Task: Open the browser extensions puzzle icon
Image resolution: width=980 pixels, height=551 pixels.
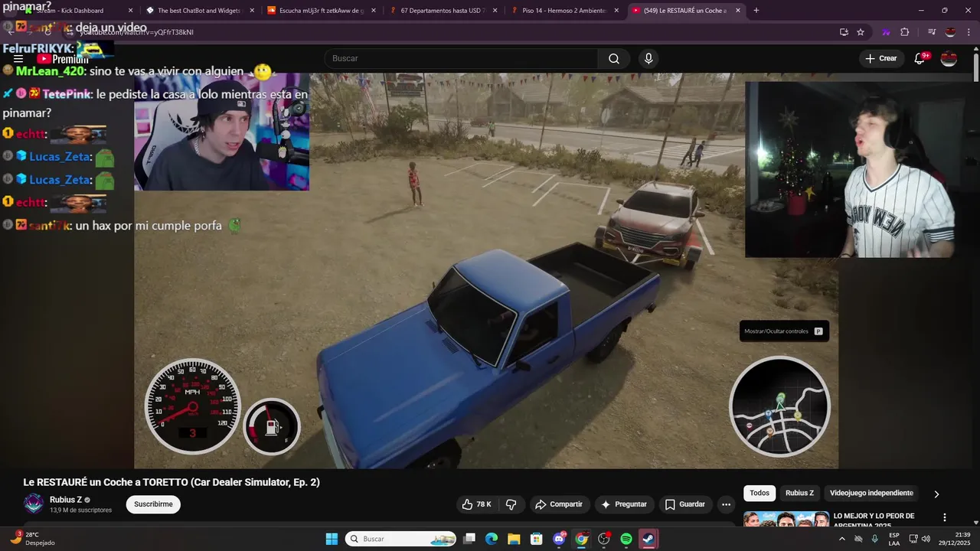Action: [x=905, y=32]
